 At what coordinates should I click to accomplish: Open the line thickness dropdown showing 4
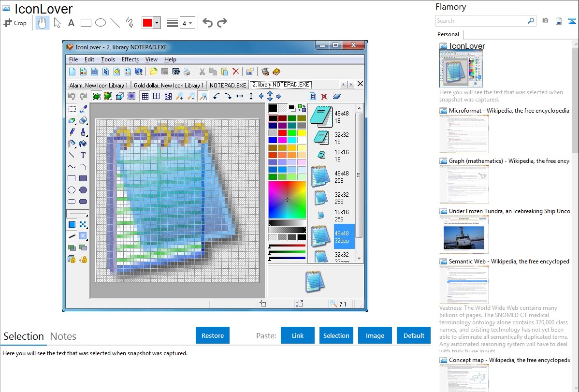tap(187, 23)
